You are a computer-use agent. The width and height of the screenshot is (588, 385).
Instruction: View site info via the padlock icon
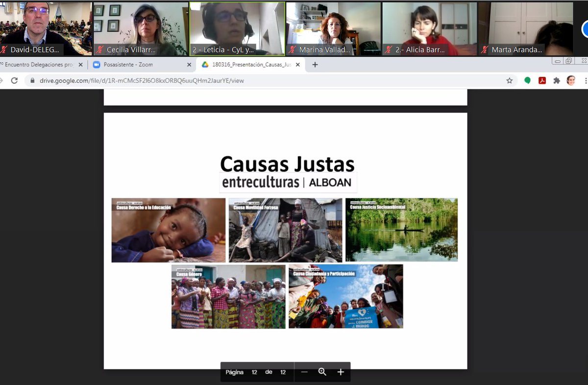33,81
